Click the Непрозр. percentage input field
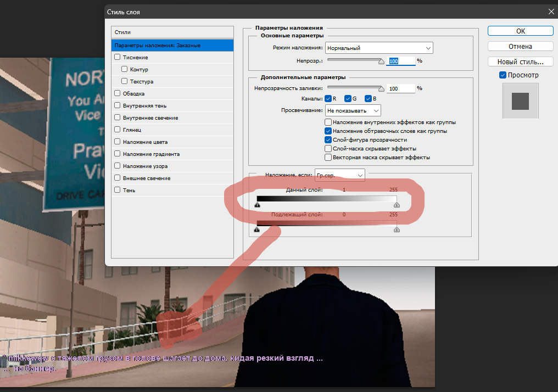558x392 pixels. (x=401, y=61)
